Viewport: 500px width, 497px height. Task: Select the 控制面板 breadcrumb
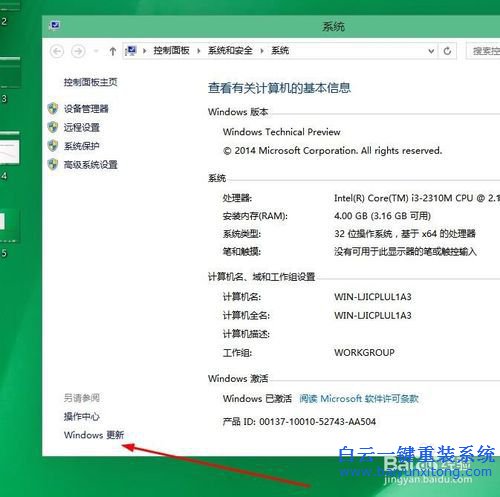coord(171,51)
